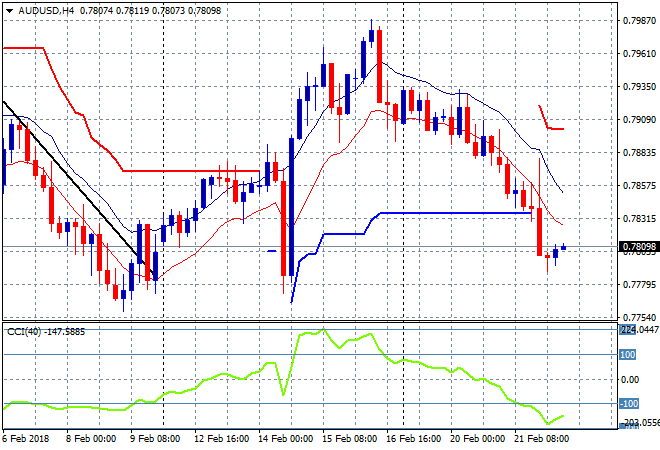Image resolution: width=660 pixels, height=450 pixels.
Task: Click the 100 level label in CCI panel
Action: tap(628, 355)
